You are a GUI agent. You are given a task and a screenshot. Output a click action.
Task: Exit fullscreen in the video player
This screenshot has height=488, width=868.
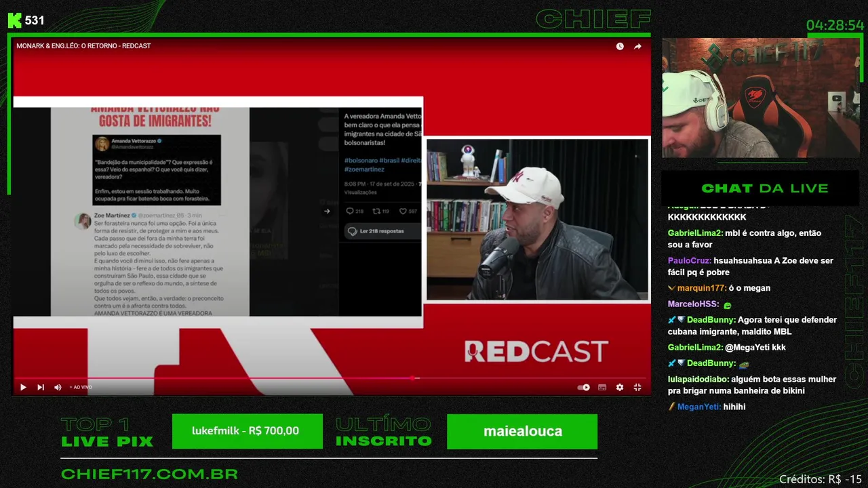[x=637, y=387]
